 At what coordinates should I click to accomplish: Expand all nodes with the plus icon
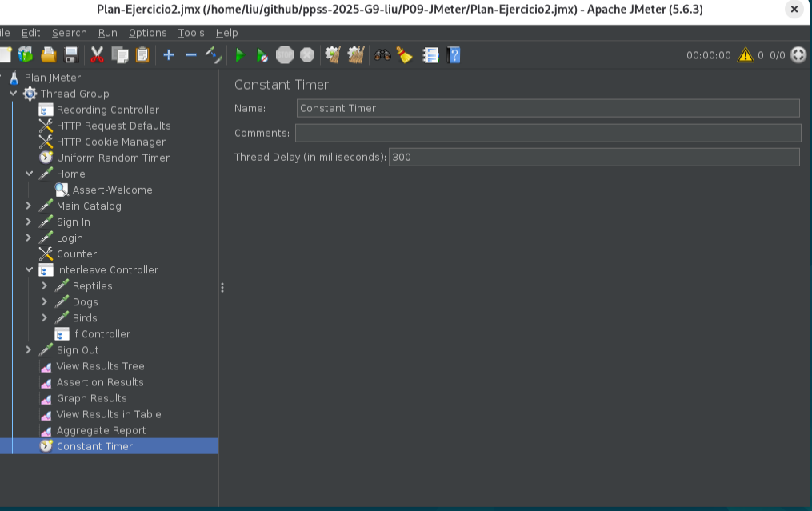(x=168, y=55)
